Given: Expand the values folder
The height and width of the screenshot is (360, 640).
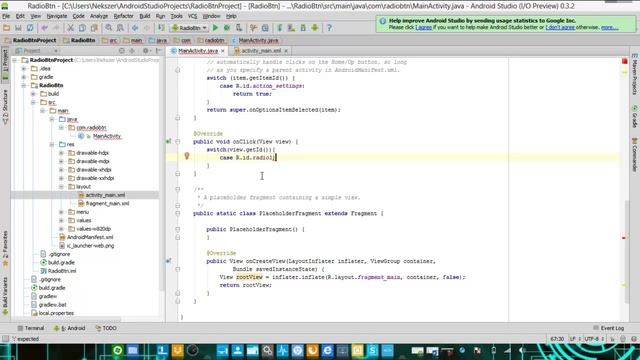Looking at the screenshot, I should (x=61, y=220).
